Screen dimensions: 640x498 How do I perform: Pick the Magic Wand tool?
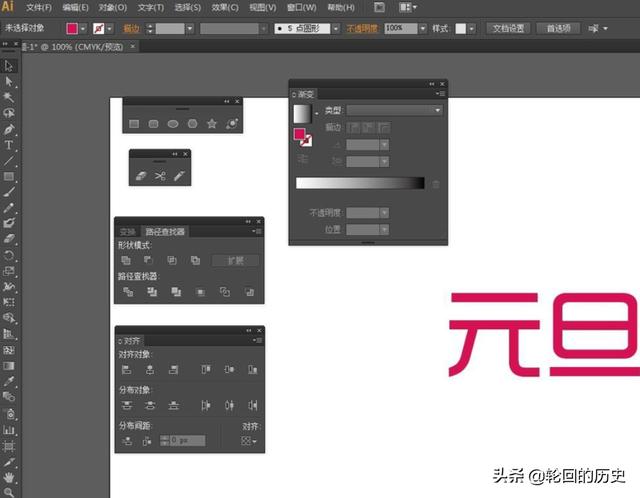click(9, 97)
